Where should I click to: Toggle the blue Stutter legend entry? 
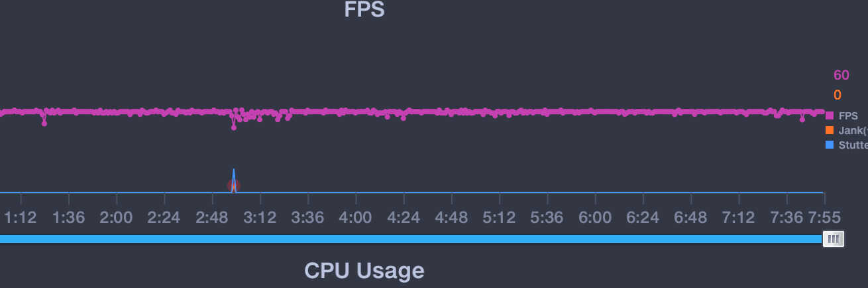pos(846,145)
